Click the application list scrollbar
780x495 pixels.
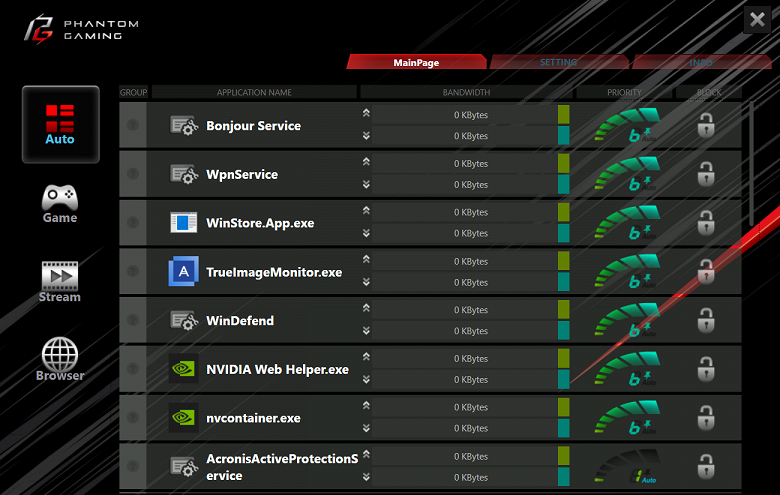[x=751, y=163]
